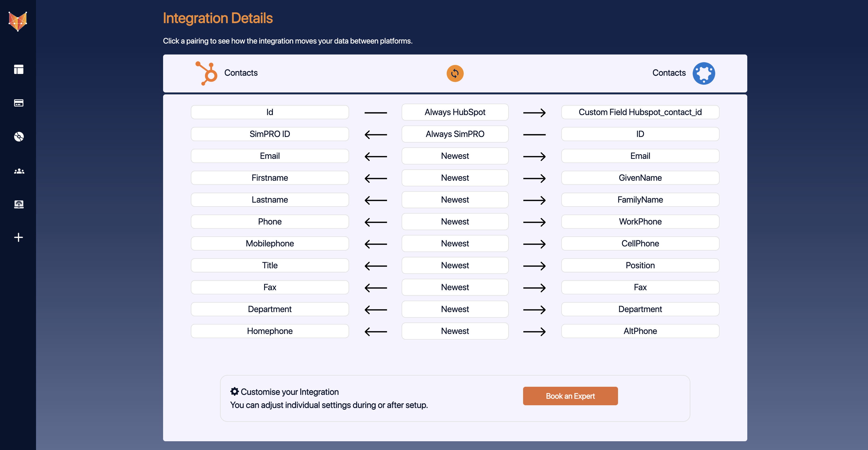Click the Custom Field Hubspot_contact_id field

tap(640, 112)
